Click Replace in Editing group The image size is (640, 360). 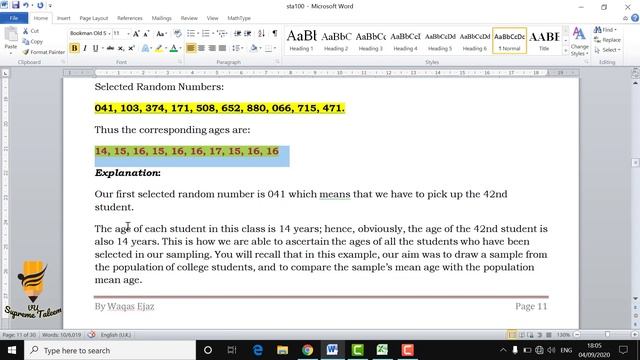(607, 40)
